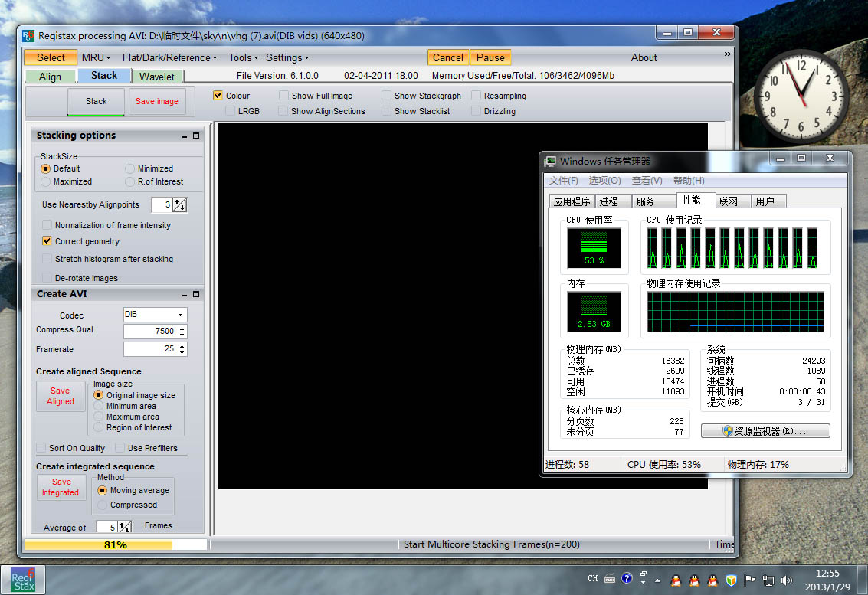Image resolution: width=868 pixels, height=595 pixels.
Task: Select Compressed method radio button
Action: 102,505
